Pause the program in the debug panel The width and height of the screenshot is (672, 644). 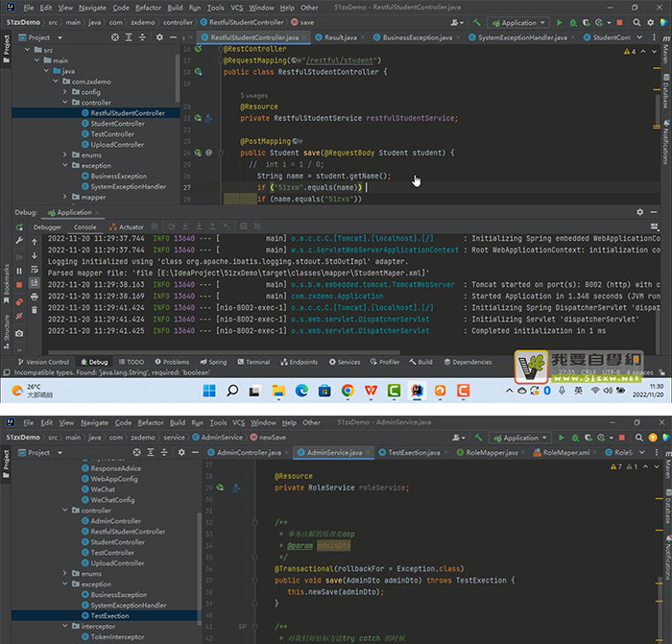[19, 271]
